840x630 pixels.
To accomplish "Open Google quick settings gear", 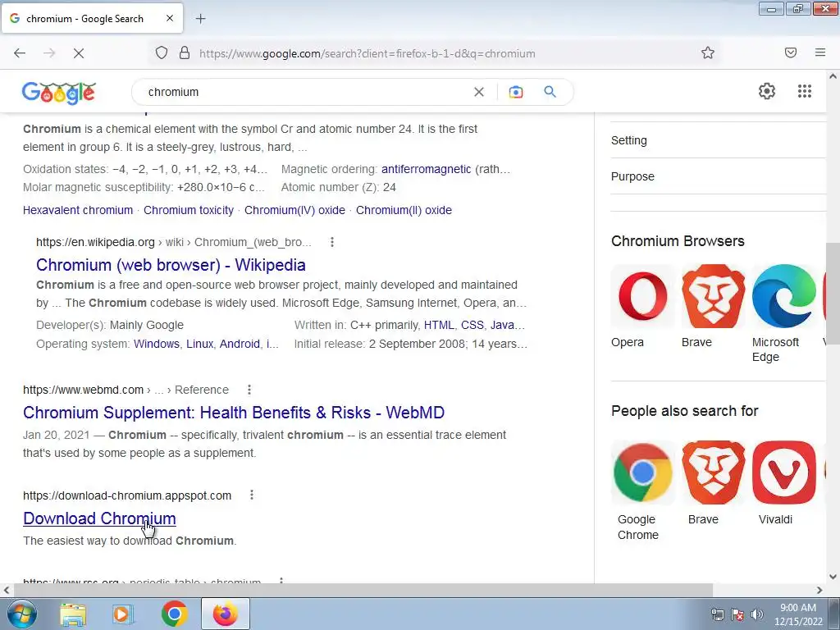I will pyautogui.click(x=767, y=91).
